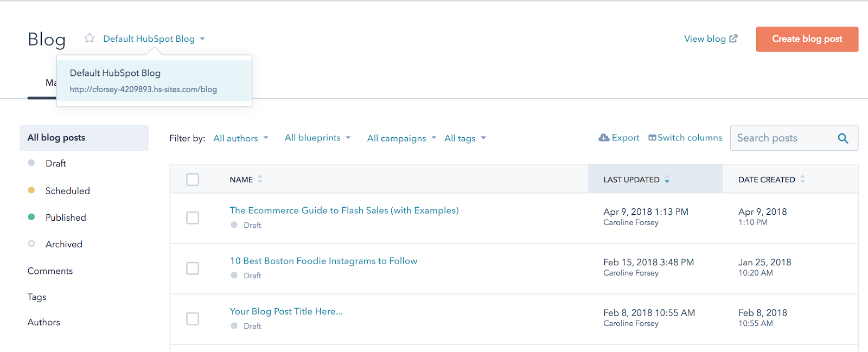Filter by Scheduled status with the yellow dot
The image size is (868, 352).
click(67, 191)
